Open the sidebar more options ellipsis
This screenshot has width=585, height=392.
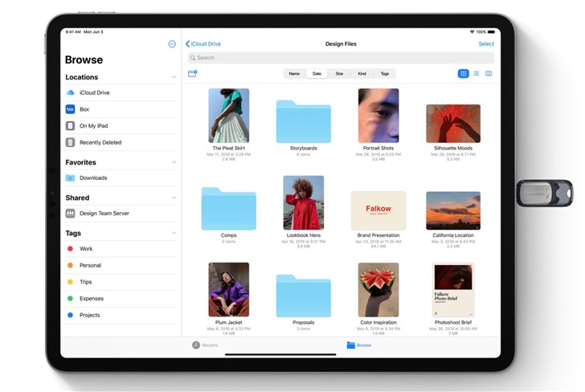click(172, 44)
